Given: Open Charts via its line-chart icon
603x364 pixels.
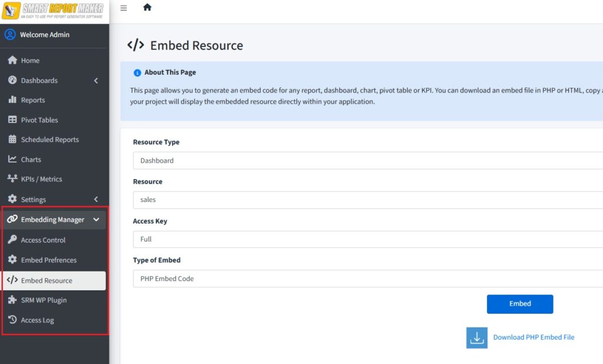Looking at the screenshot, I should [x=12, y=159].
